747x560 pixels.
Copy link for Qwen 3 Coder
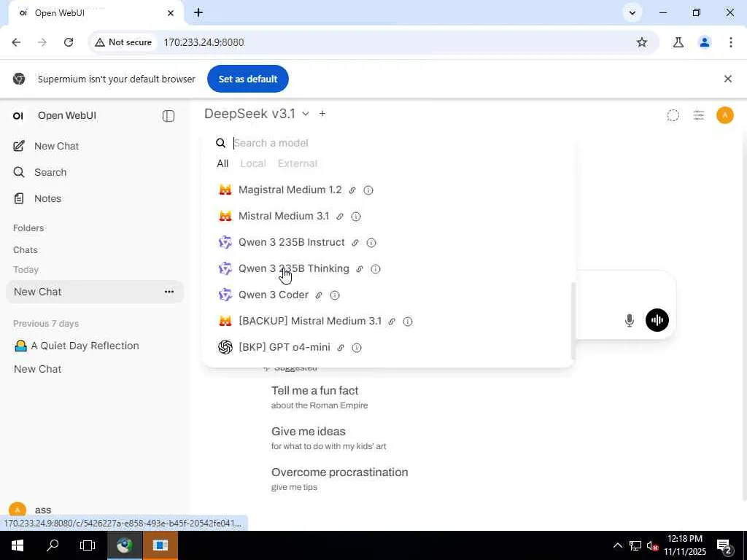[319, 295]
